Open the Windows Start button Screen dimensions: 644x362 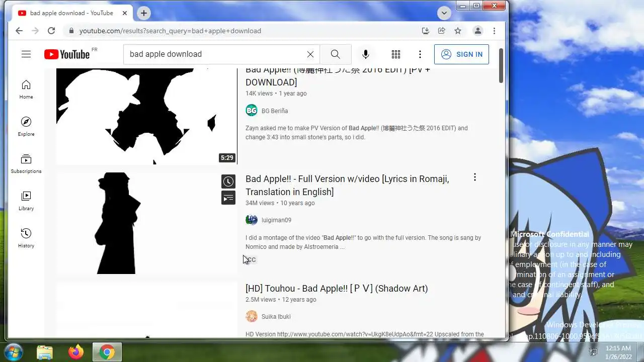point(13,352)
